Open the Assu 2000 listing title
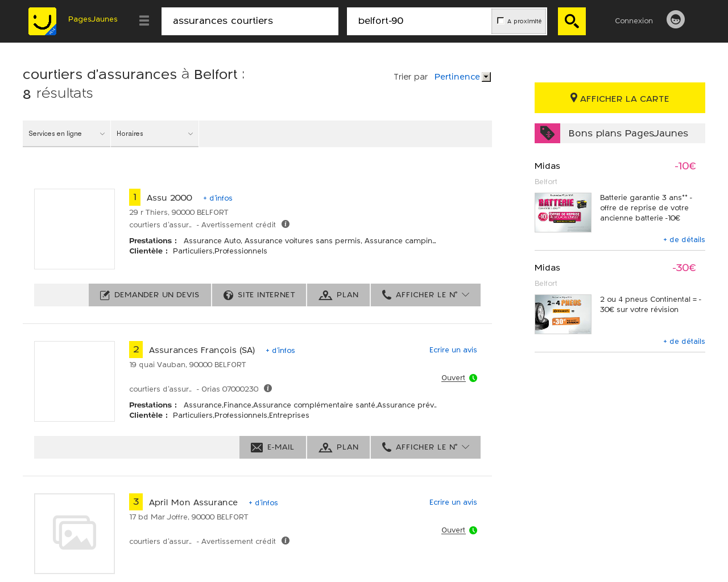The image size is (728, 582). tap(169, 198)
